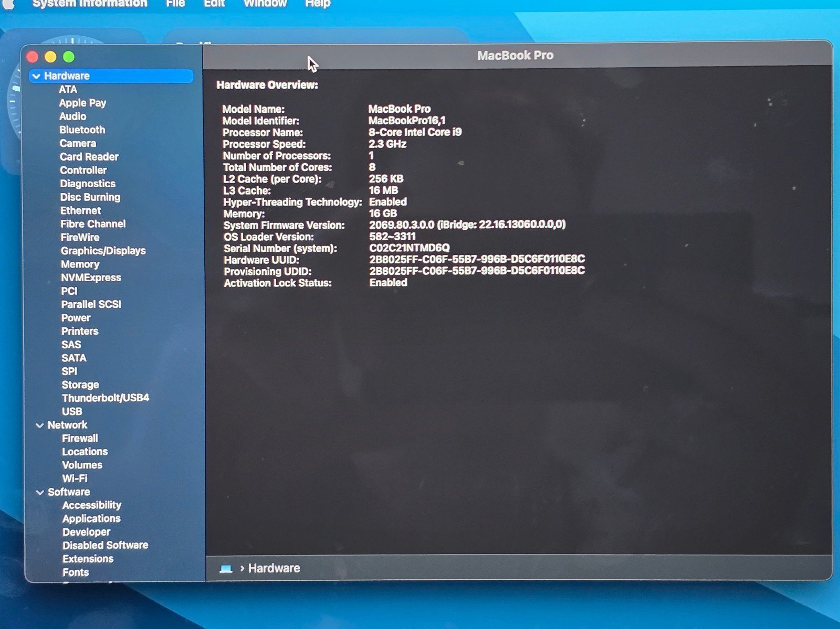The image size is (840, 629).
Task: Select Parallel SCSI in the sidebar
Action: click(x=91, y=305)
